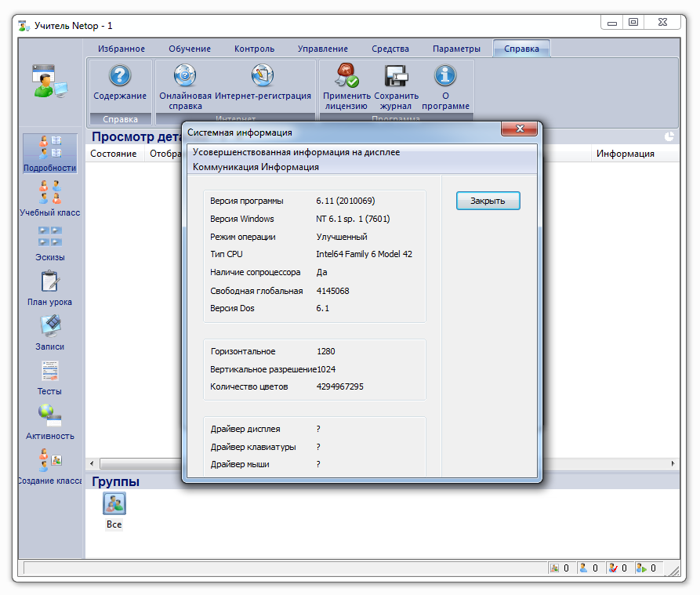
Task: Switch to Эскизы thumbnails view
Action: [x=49, y=243]
